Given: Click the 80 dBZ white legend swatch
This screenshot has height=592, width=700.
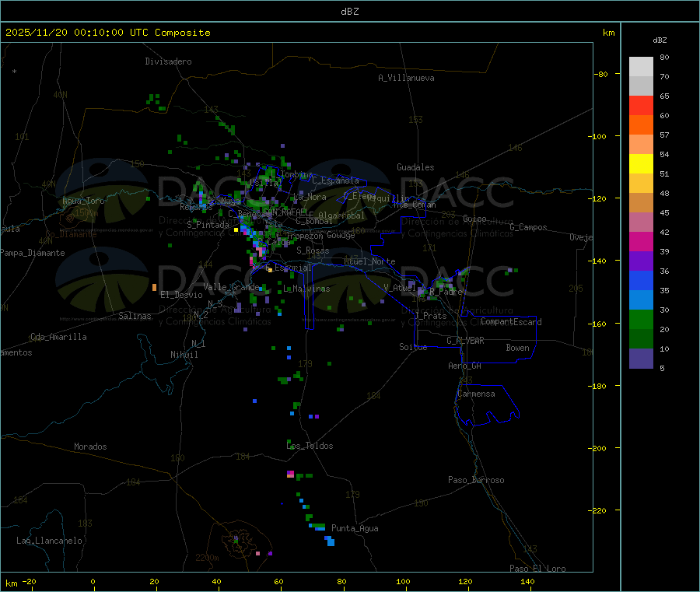Looking at the screenshot, I should click(641, 67).
